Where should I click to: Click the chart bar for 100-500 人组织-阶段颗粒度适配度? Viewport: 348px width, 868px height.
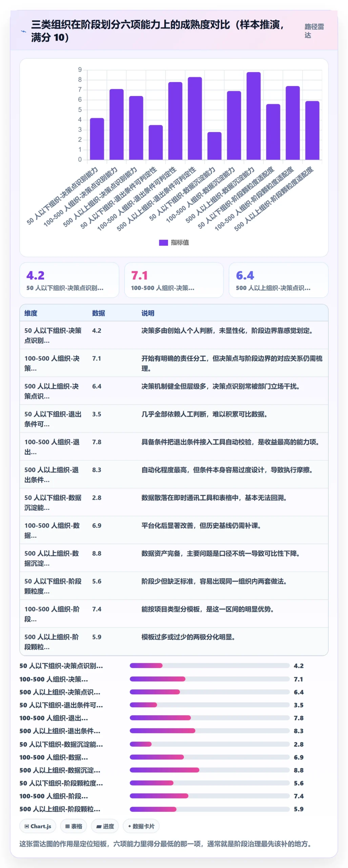pyautogui.click(x=293, y=123)
